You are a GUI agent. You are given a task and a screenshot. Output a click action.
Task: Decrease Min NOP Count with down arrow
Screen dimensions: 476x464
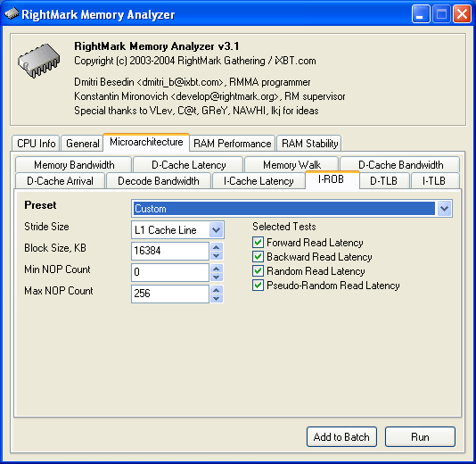(x=217, y=277)
